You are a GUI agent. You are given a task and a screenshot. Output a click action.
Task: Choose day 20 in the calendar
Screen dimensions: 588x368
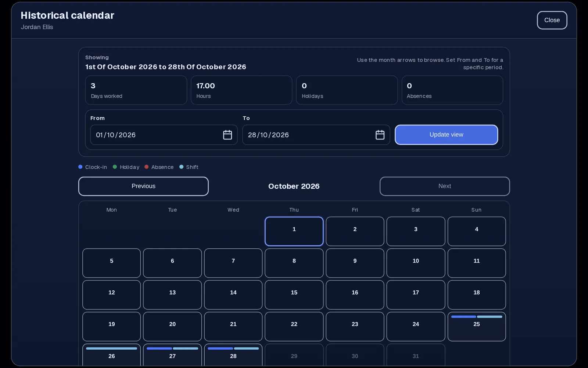click(x=172, y=327)
